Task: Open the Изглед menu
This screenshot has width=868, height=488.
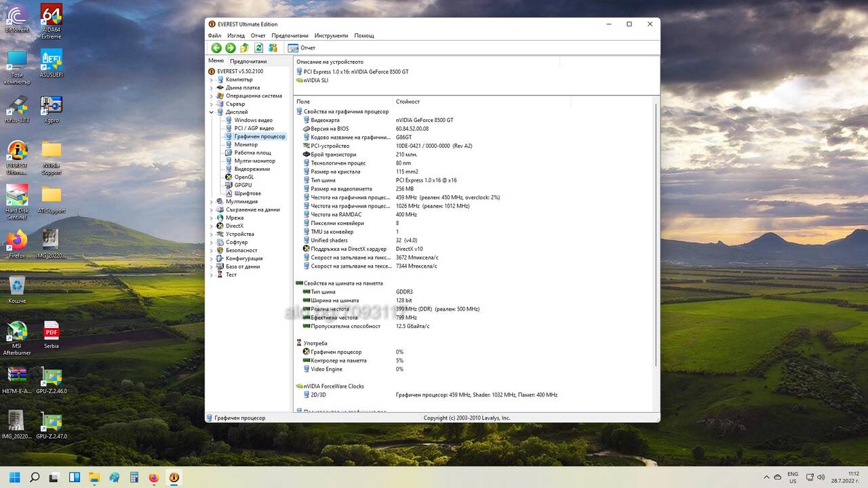Action: point(236,35)
